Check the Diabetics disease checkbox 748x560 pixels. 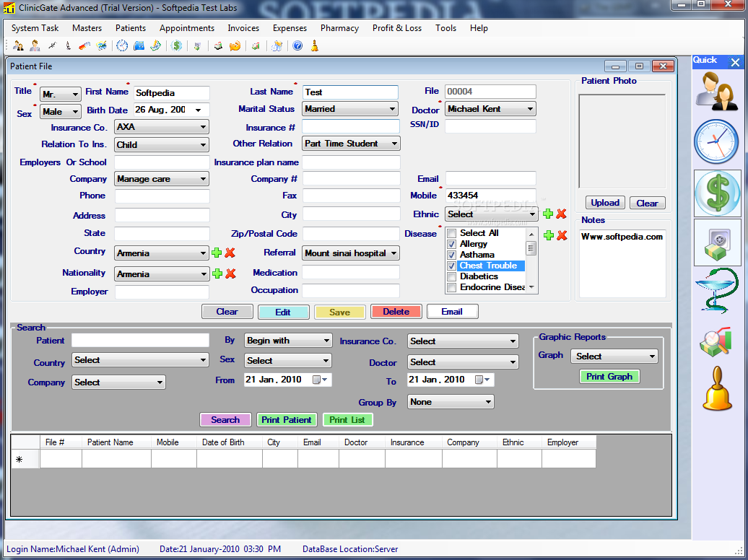(x=451, y=276)
